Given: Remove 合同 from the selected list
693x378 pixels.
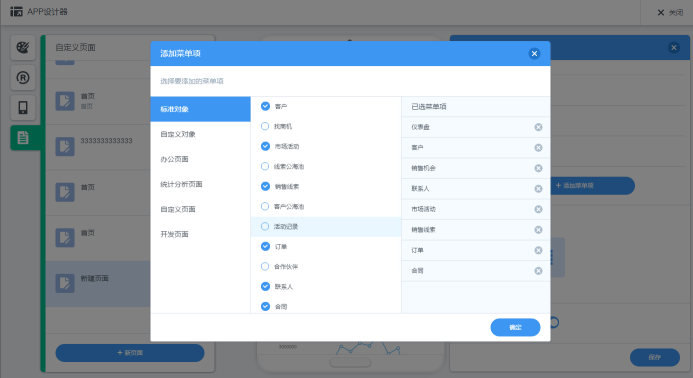Looking at the screenshot, I should [538, 271].
